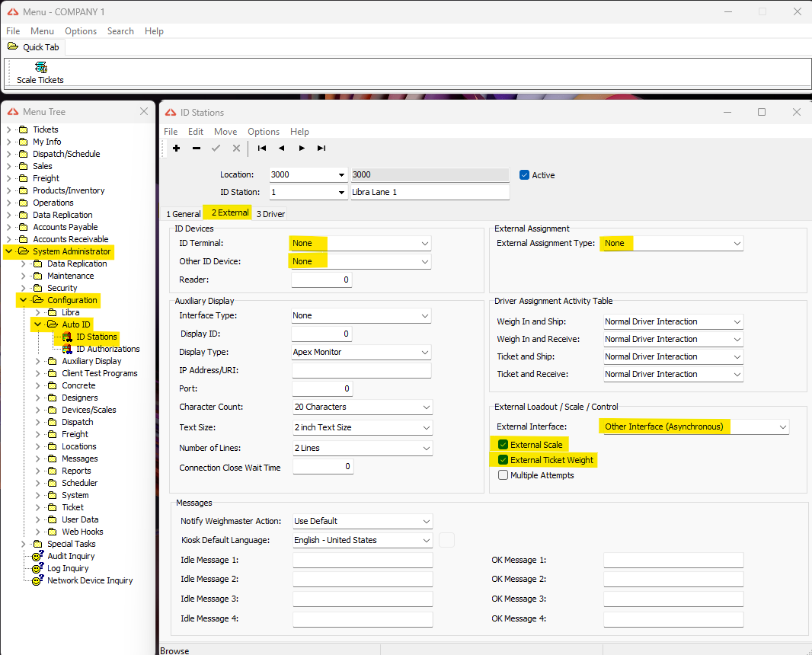The width and height of the screenshot is (812, 655).
Task: Click the Web Hooks folder icon
Action: coord(53,532)
